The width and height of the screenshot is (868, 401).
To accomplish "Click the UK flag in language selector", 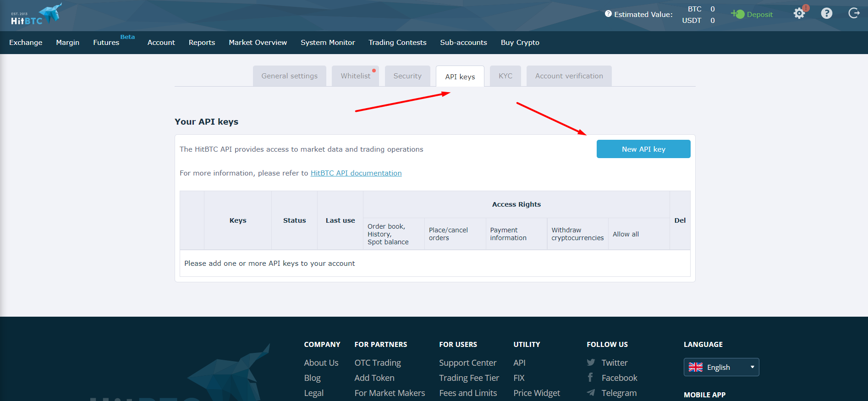I will (696, 367).
